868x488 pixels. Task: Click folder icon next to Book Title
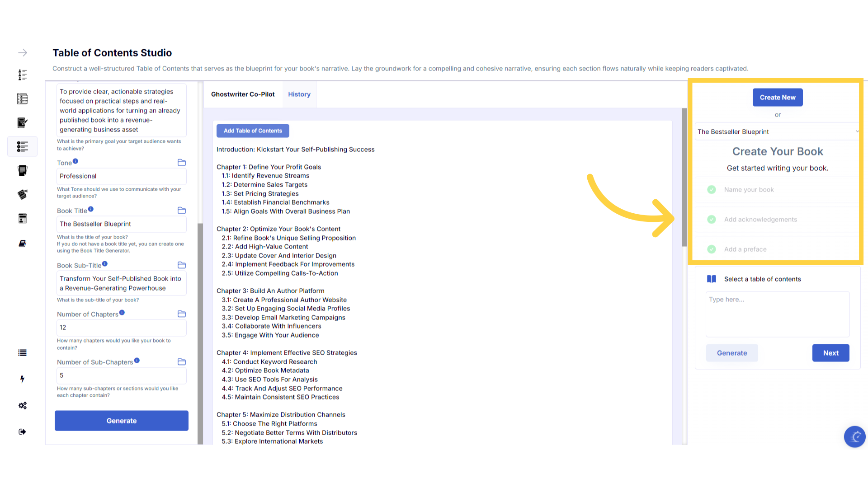(182, 211)
